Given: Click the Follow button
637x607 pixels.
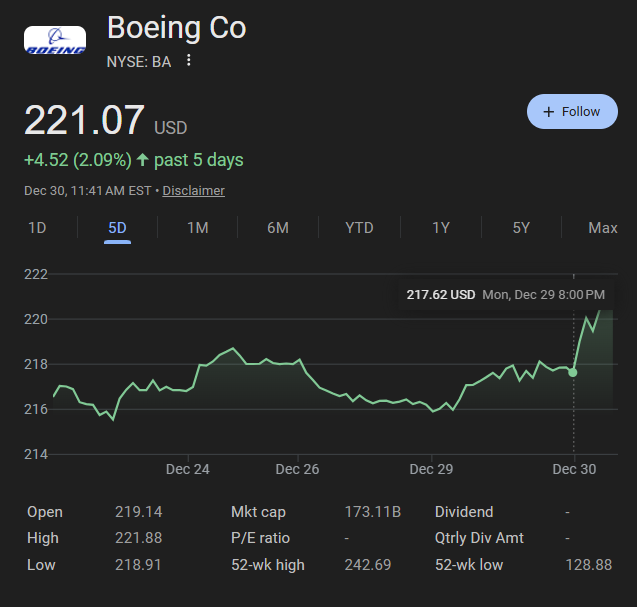Looking at the screenshot, I should (571, 112).
